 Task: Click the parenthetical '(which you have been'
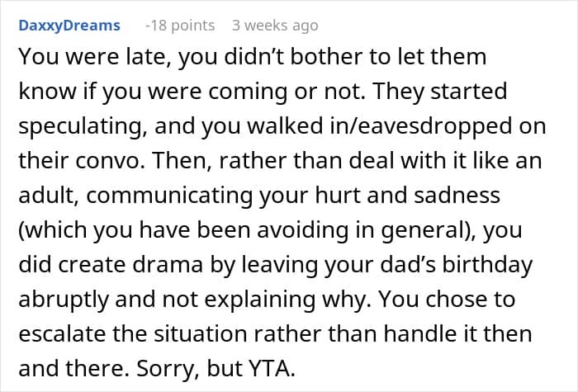[x=135, y=230]
